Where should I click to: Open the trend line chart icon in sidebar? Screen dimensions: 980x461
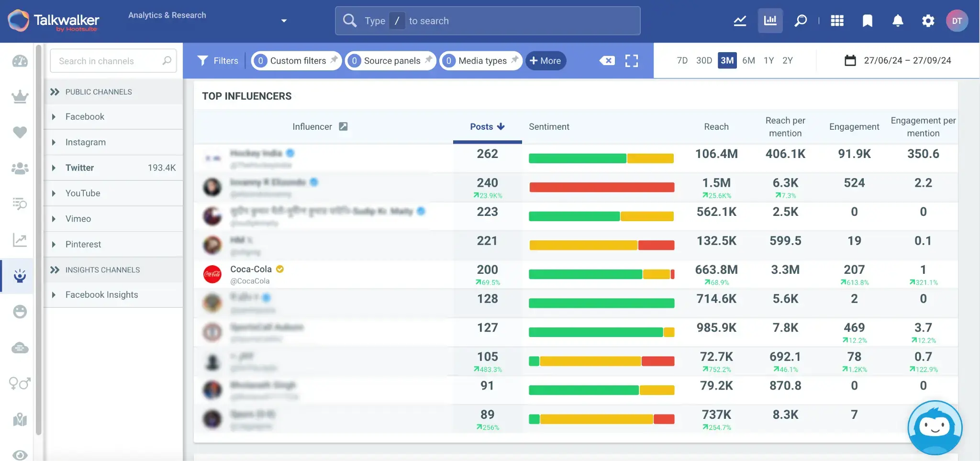click(x=19, y=240)
